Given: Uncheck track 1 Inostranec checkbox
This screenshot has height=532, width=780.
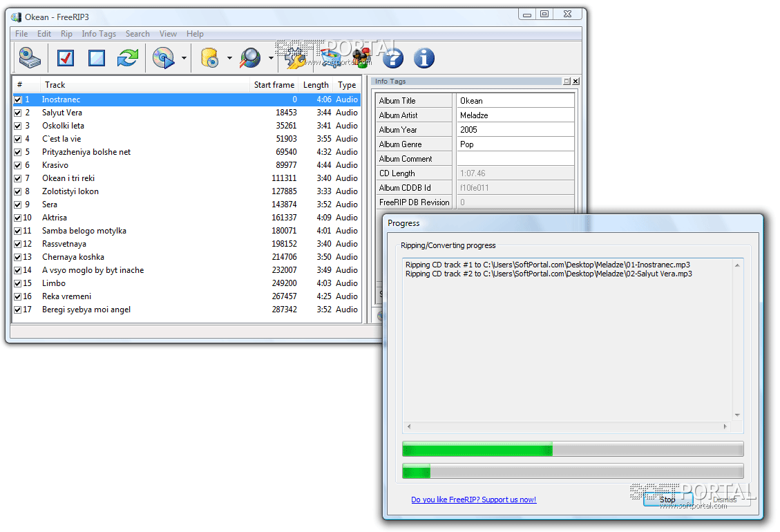Looking at the screenshot, I should tap(18, 99).
